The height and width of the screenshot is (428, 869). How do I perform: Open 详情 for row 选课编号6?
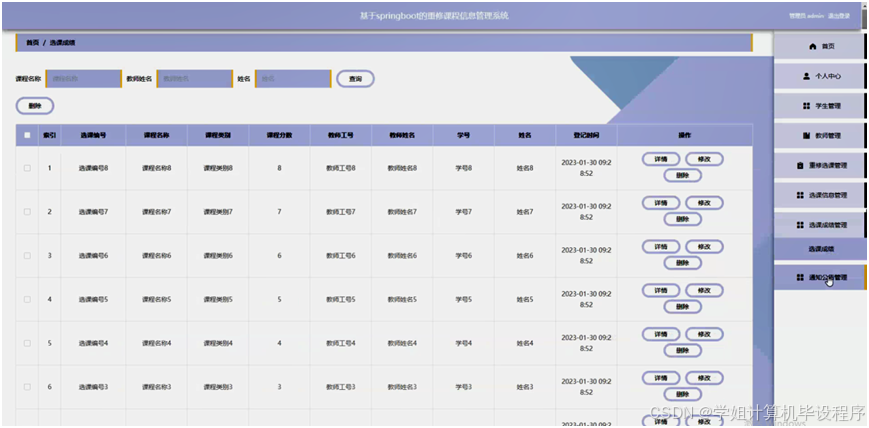[661, 247]
